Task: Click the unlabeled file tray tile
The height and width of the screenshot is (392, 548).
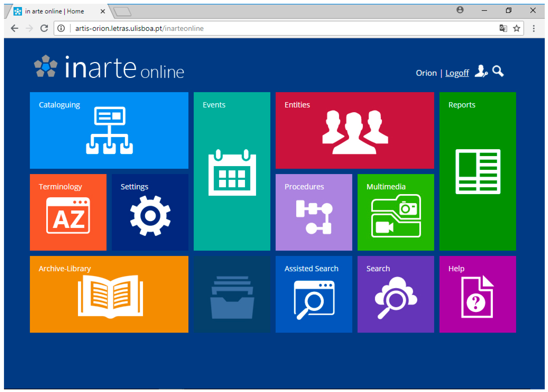Action: point(232,294)
